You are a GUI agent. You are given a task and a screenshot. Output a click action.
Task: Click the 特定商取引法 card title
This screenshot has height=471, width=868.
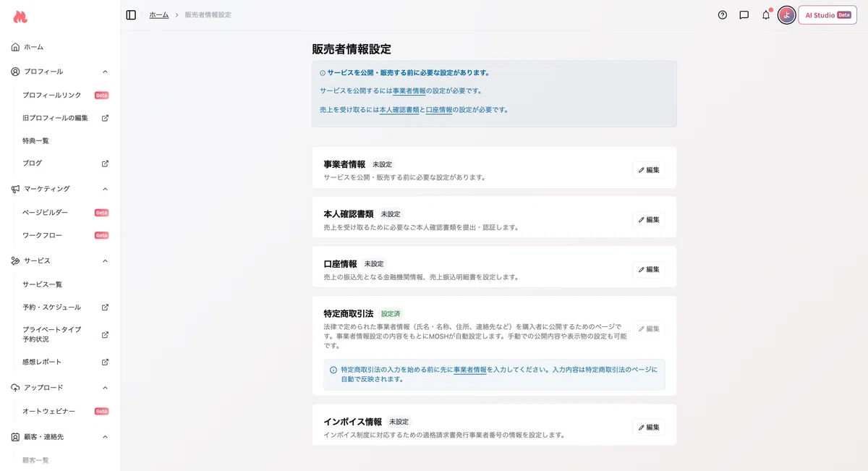[x=349, y=314]
